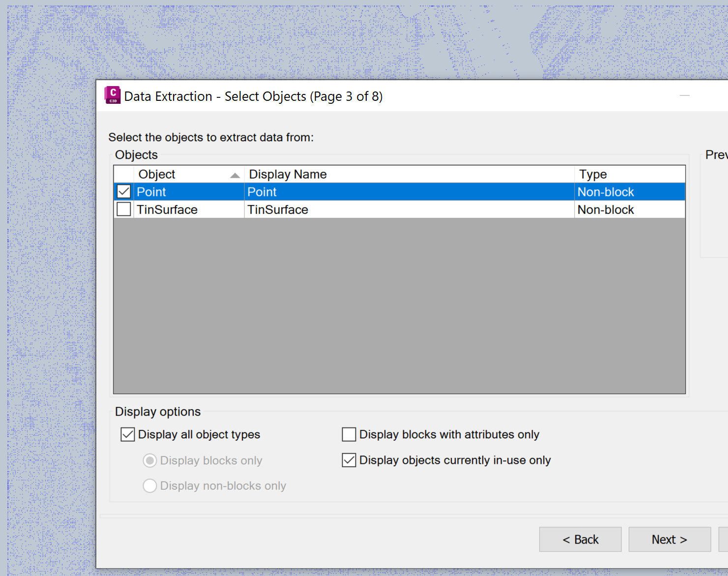
Task: Select the Display blocks only radio button
Action: click(150, 460)
